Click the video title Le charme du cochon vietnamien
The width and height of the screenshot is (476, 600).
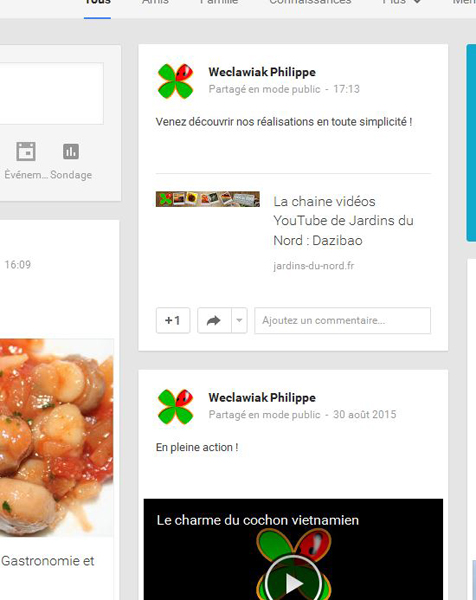click(x=258, y=520)
